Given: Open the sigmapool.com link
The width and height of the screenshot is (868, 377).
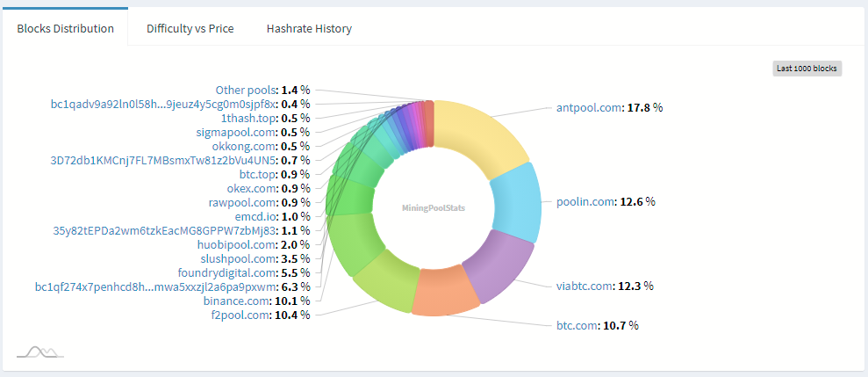Looking at the screenshot, I should tap(236, 132).
